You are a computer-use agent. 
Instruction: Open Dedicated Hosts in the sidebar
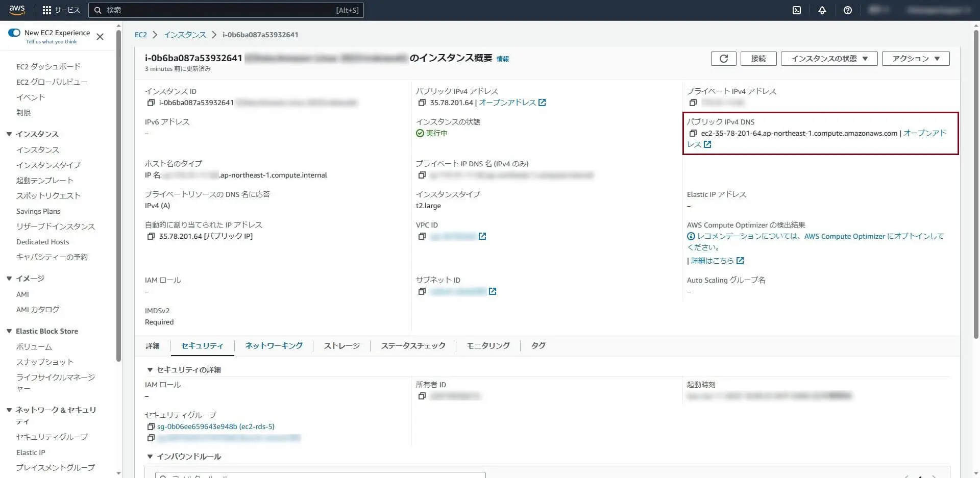42,242
